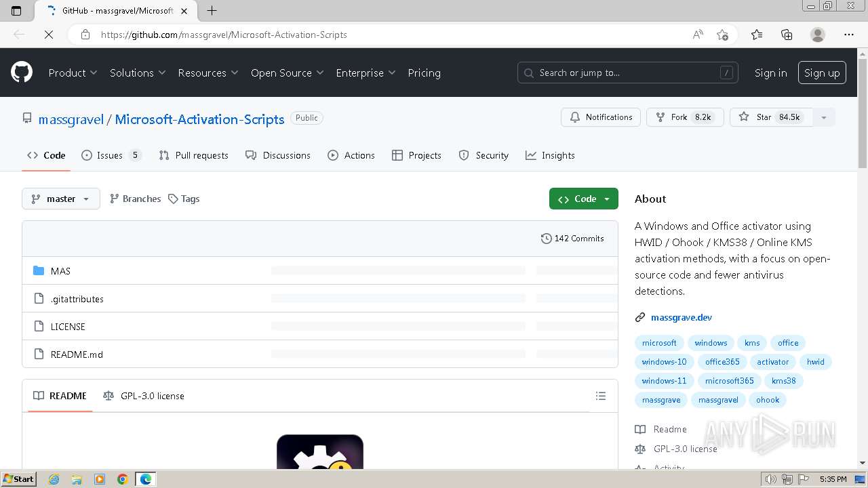
Task: Fork the repository with Fork button
Action: [x=685, y=117]
